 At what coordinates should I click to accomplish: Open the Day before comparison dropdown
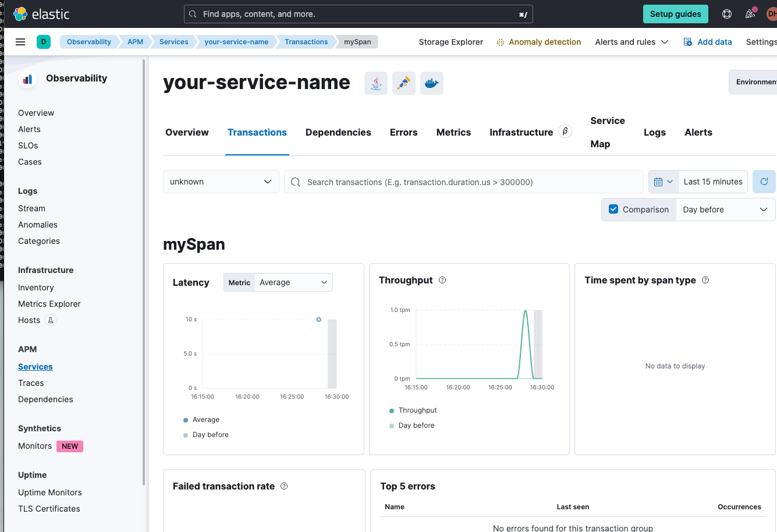[x=725, y=210]
